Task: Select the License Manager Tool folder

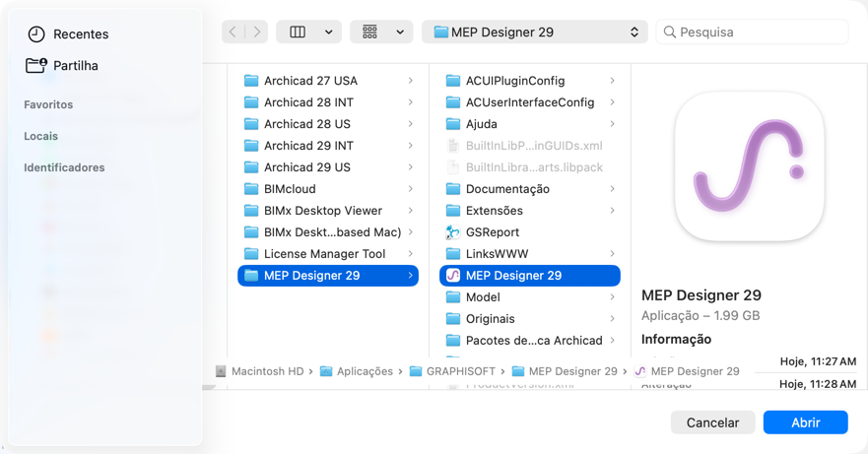Action: [x=328, y=253]
